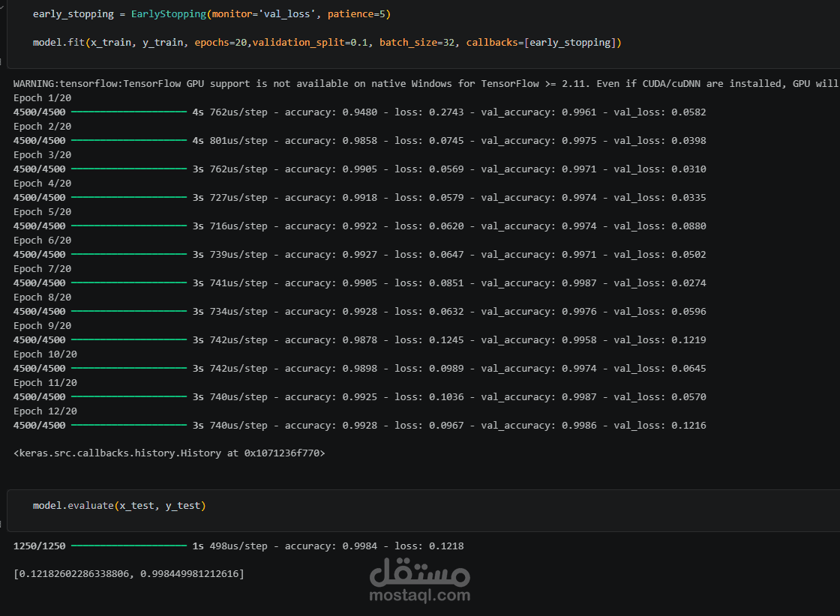The width and height of the screenshot is (840, 616).
Task: Click the model.fit code line
Action: [327, 42]
